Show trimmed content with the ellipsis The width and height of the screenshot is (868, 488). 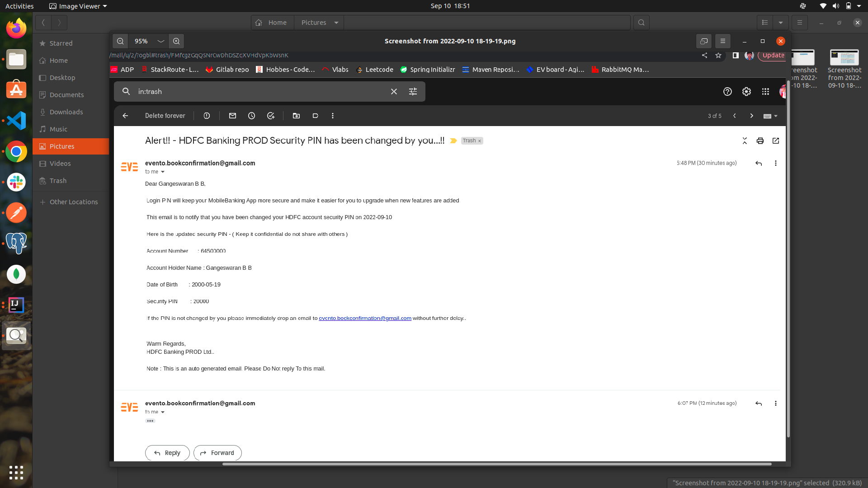point(150,421)
